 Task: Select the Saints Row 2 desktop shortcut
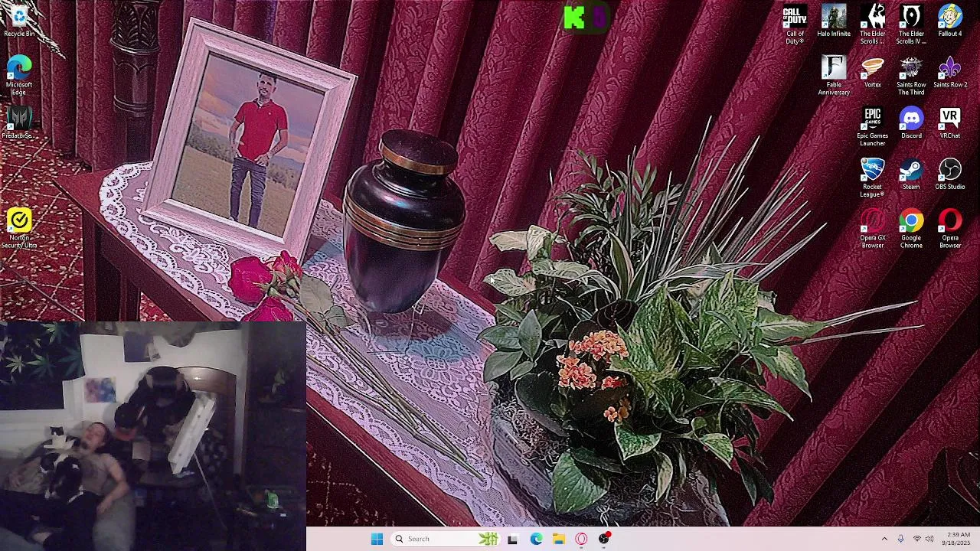(x=950, y=72)
